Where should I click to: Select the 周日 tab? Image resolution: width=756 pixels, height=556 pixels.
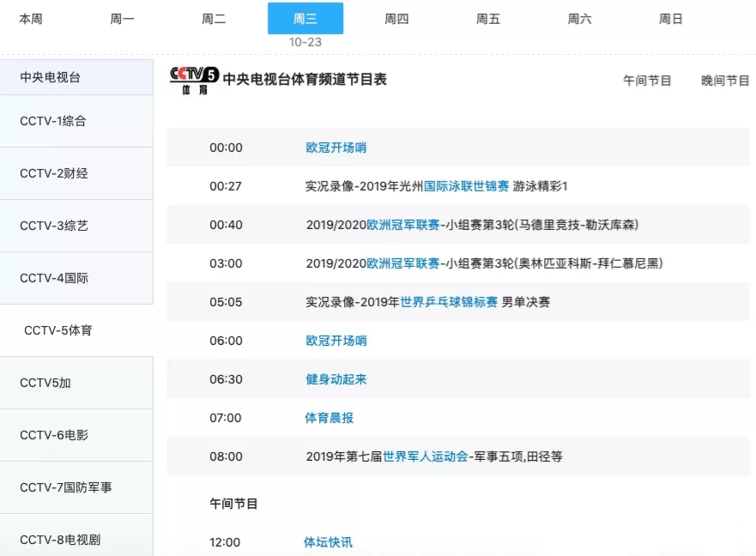click(671, 19)
